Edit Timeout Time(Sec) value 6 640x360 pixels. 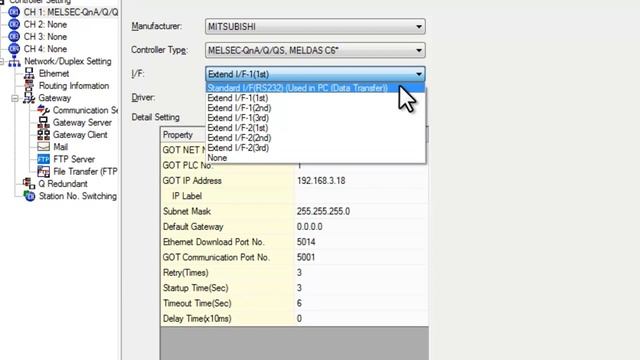[361, 303]
